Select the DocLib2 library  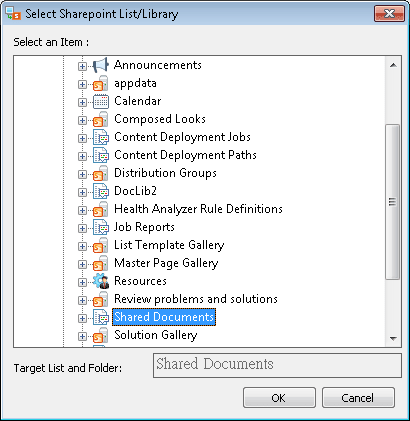point(135,191)
